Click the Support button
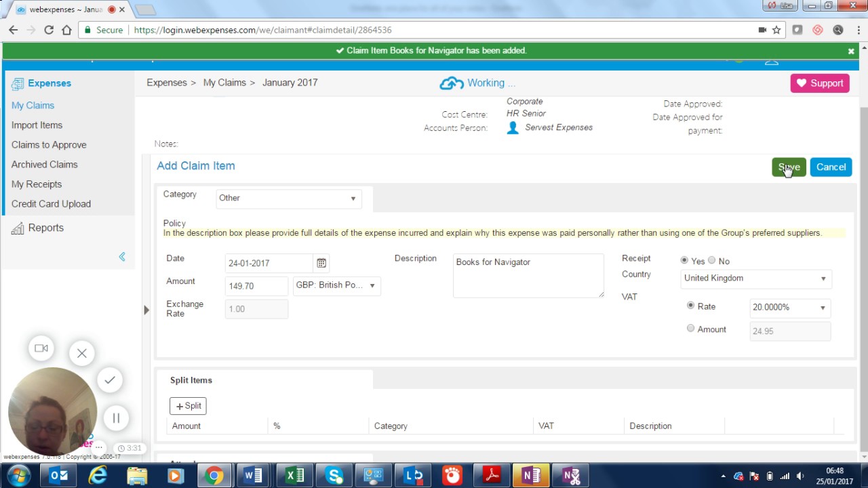This screenshot has width=868, height=488. pyautogui.click(x=820, y=83)
